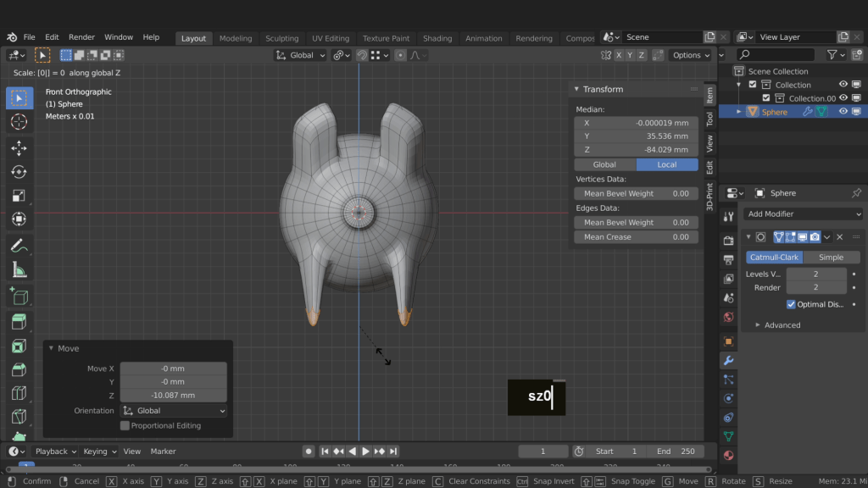Image resolution: width=868 pixels, height=488 pixels.
Task: Select the Move tool in left toolbar
Action: pyautogui.click(x=19, y=148)
